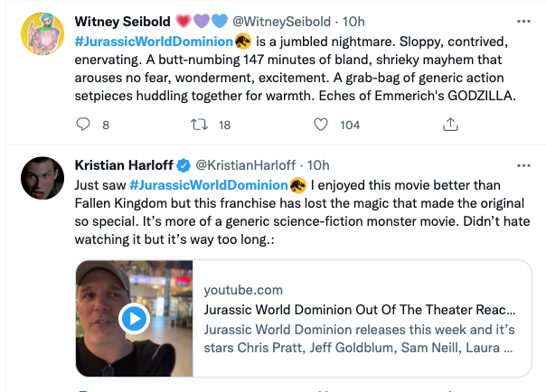The image size is (546, 392).
Task: Click #JurassicWorldDominion hashtag in Kristian's tweet
Action: pyautogui.click(x=202, y=184)
